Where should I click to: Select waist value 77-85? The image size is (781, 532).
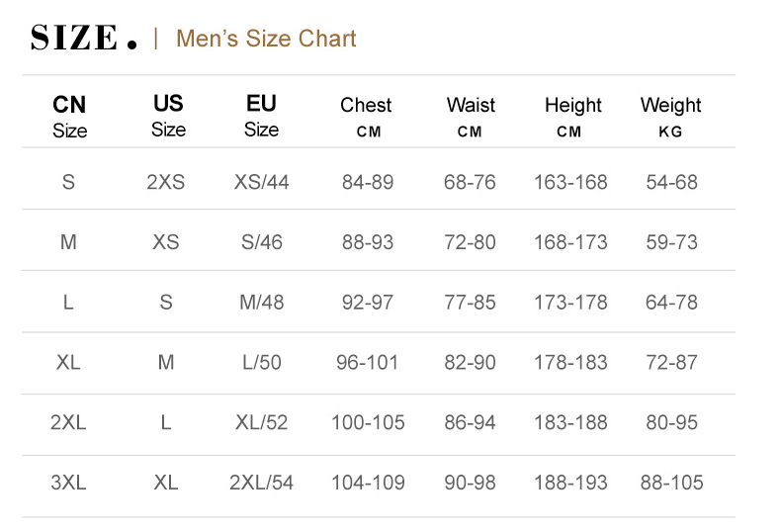pyautogui.click(x=471, y=303)
